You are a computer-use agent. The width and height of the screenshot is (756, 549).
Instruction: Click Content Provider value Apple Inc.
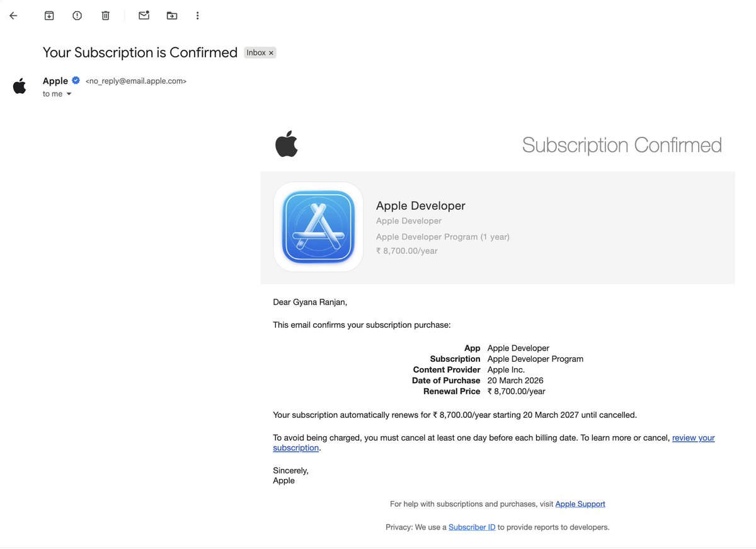point(506,370)
